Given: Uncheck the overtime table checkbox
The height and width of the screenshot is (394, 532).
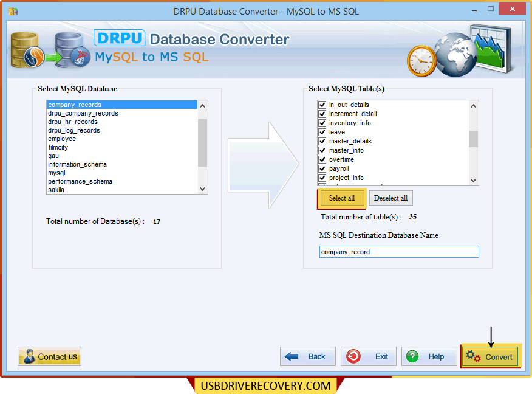Looking at the screenshot, I should tap(322, 160).
